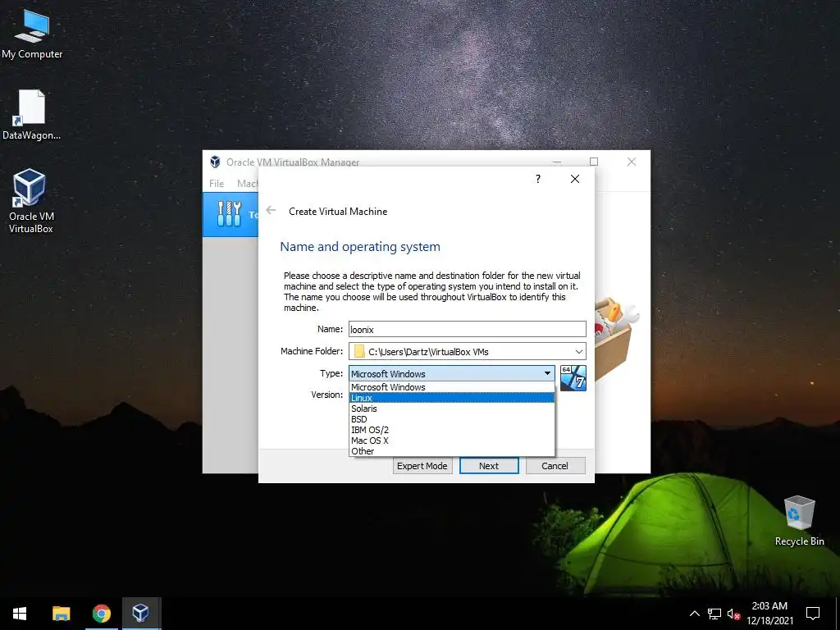Open Google Chrome from the taskbar

coord(101,614)
